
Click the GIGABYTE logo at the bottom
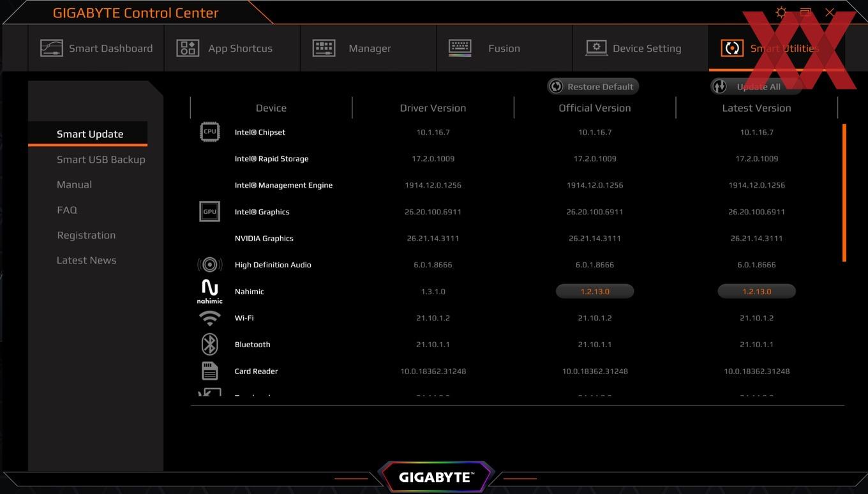437,477
